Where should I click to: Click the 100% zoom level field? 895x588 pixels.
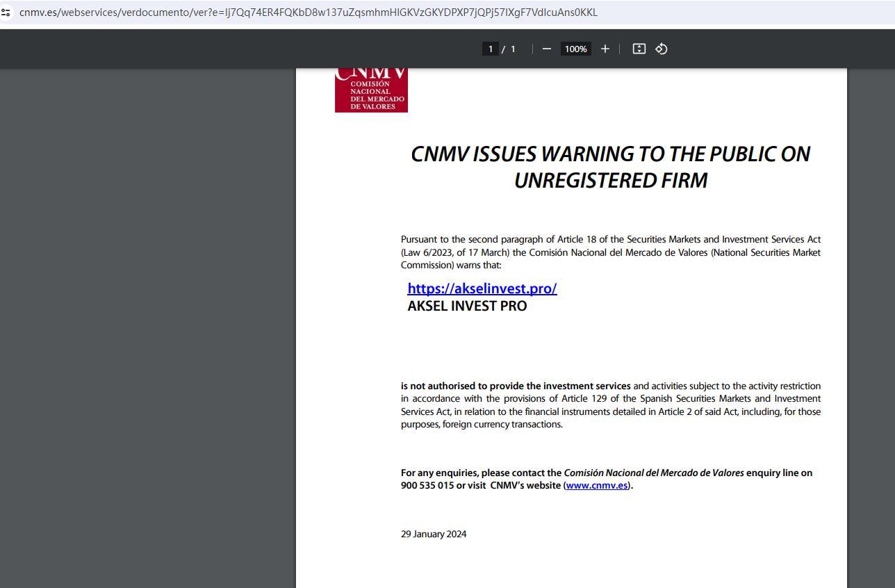click(575, 49)
